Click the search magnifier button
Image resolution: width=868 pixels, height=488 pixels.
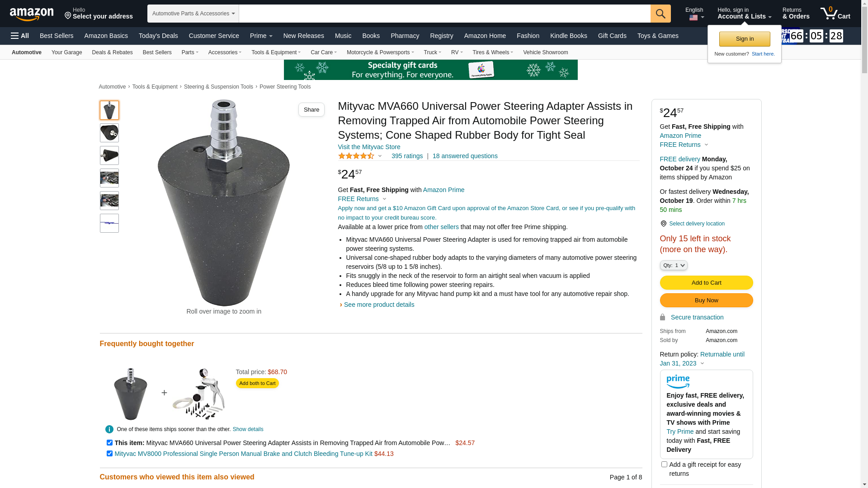coord(660,14)
